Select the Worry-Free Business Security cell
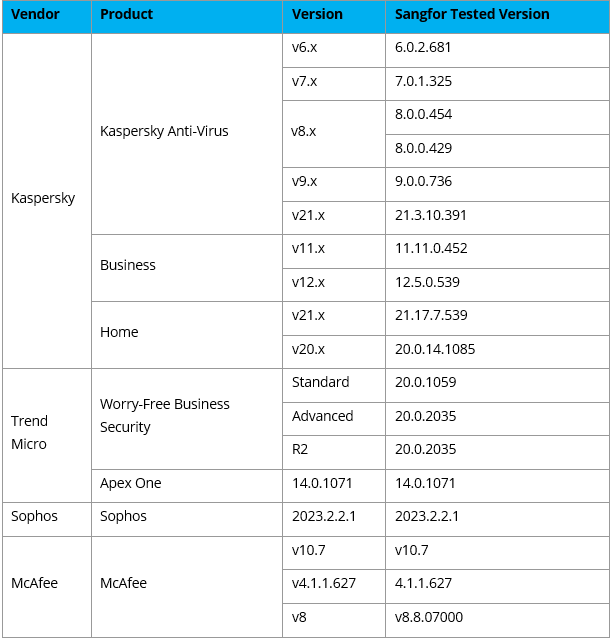611x639 pixels. 165,415
